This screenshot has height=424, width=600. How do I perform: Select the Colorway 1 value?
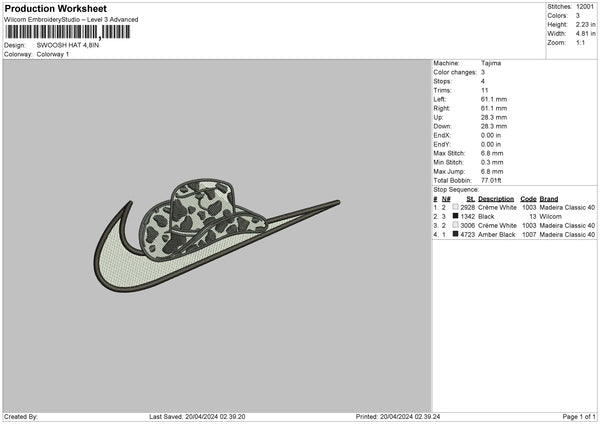coord(53,54)
